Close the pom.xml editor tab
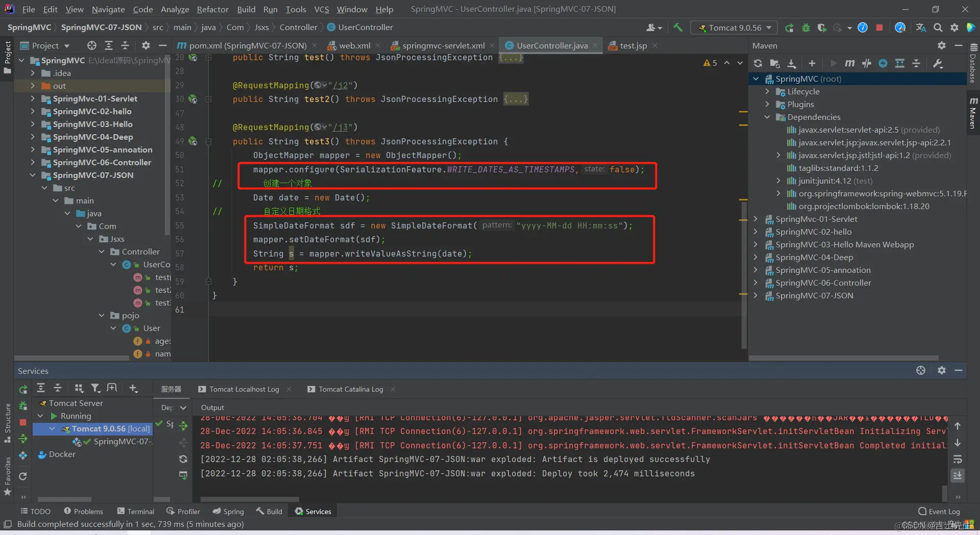Image resolution: width=980 pixels, height=535 pixels. click(314, 45)
